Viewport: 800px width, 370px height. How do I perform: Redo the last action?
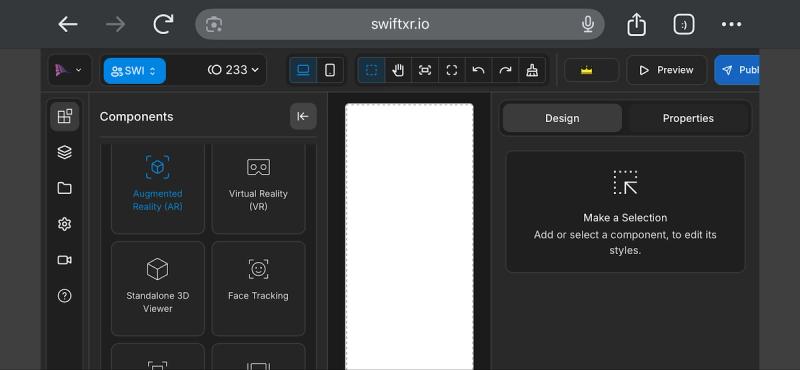click(x=505, y=70)
